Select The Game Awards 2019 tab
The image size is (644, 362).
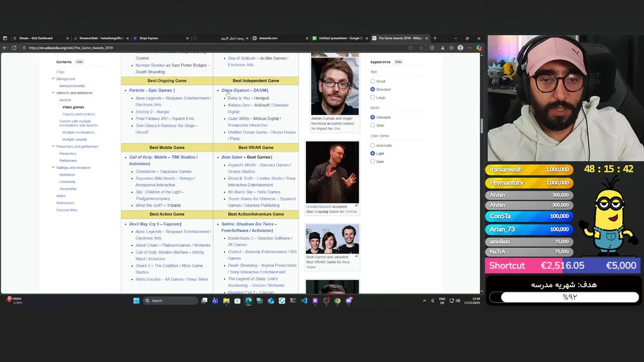[400, 38]
